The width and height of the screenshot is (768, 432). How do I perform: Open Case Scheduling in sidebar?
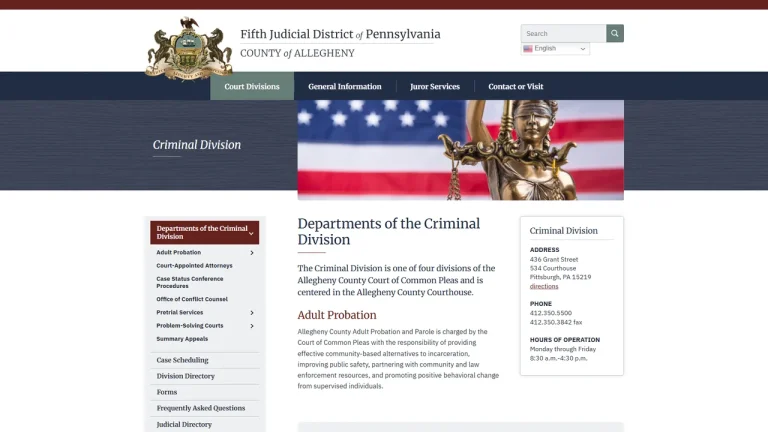pos(182,360)
